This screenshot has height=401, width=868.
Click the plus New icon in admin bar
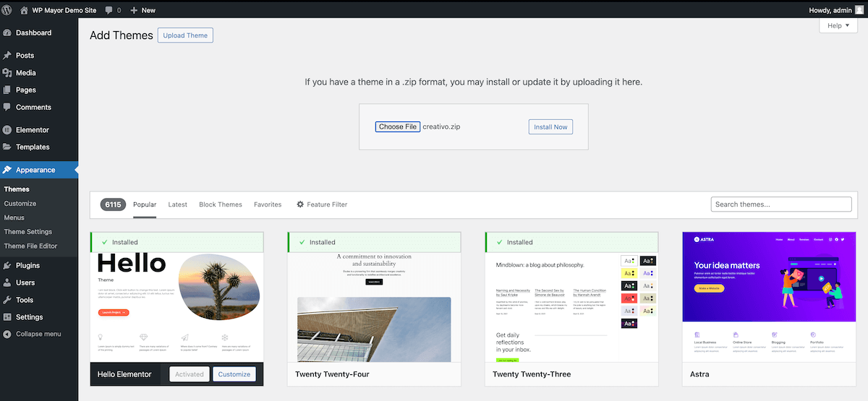tap(135, 10)
